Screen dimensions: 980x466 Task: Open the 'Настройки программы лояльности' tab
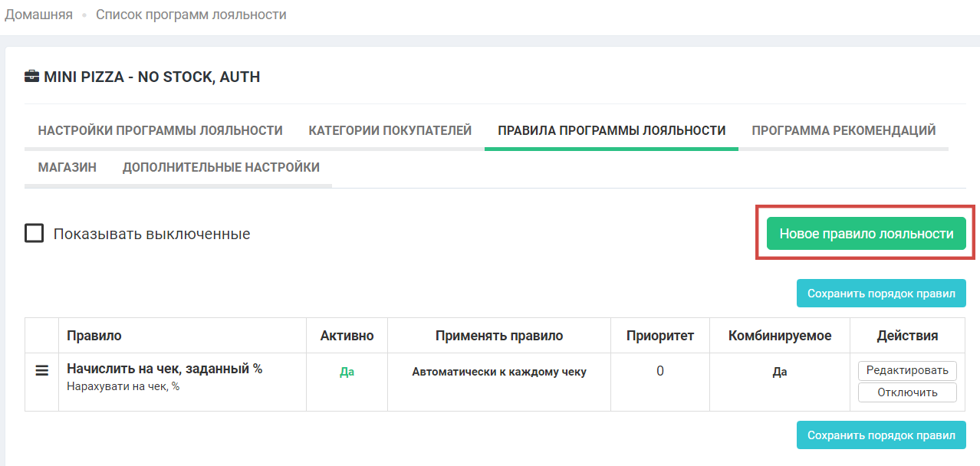(x=160, y=130)
